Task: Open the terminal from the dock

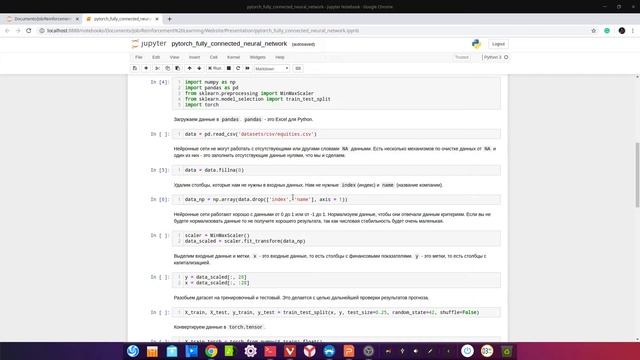Action: pos(270,351)
